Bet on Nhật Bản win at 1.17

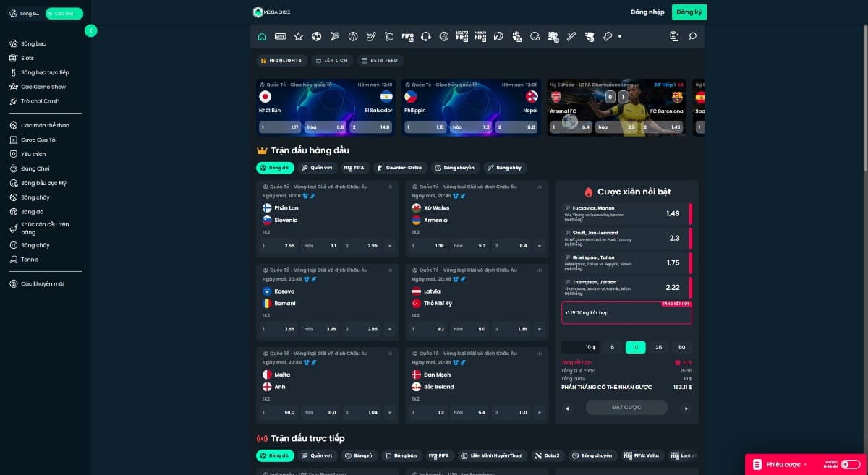click(280, 127)
